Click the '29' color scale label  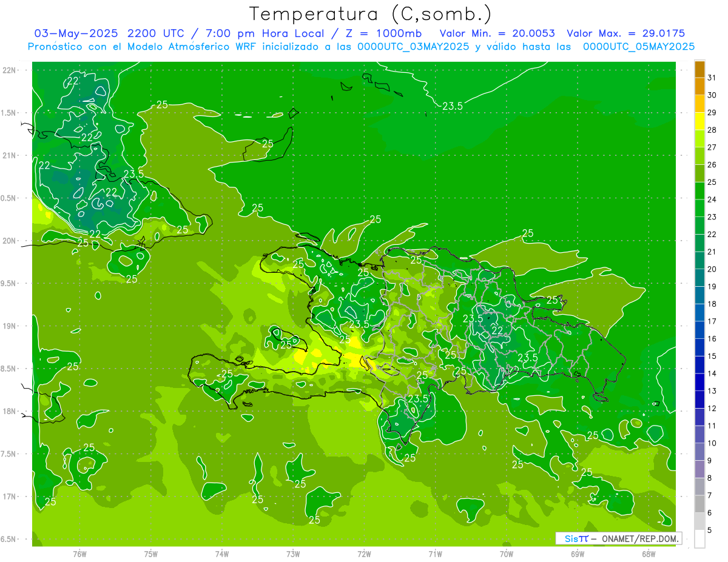click(x=712, y=112)
